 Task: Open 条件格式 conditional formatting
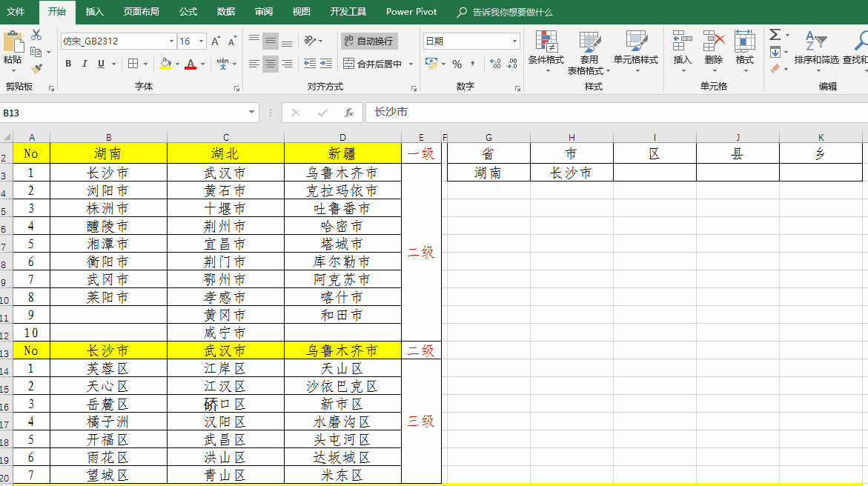click(546, 52)
